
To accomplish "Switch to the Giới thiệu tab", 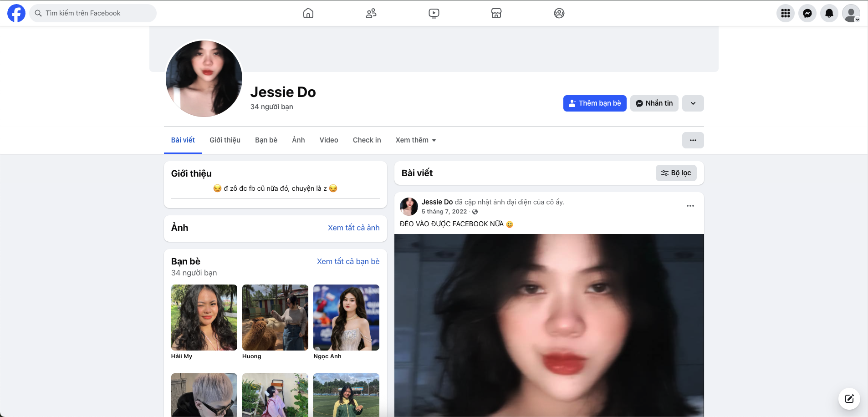I will point(225,140).
